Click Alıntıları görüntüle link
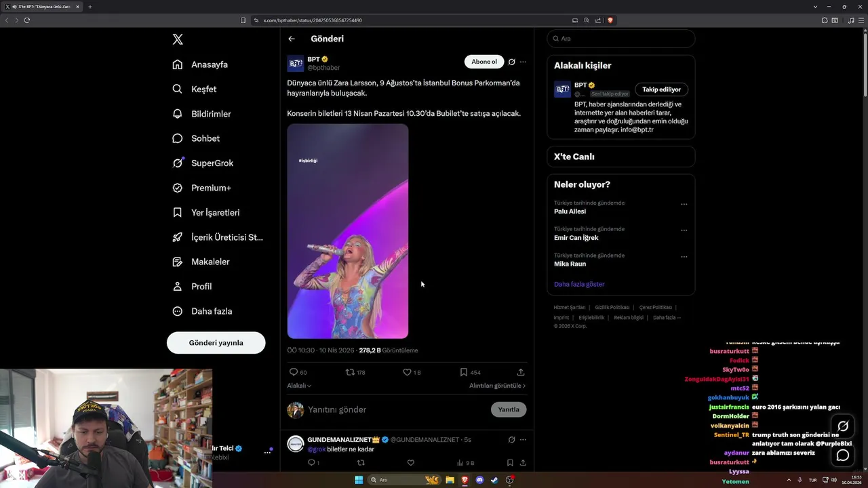This screenshot has width=868, height=488. (497, 386)
